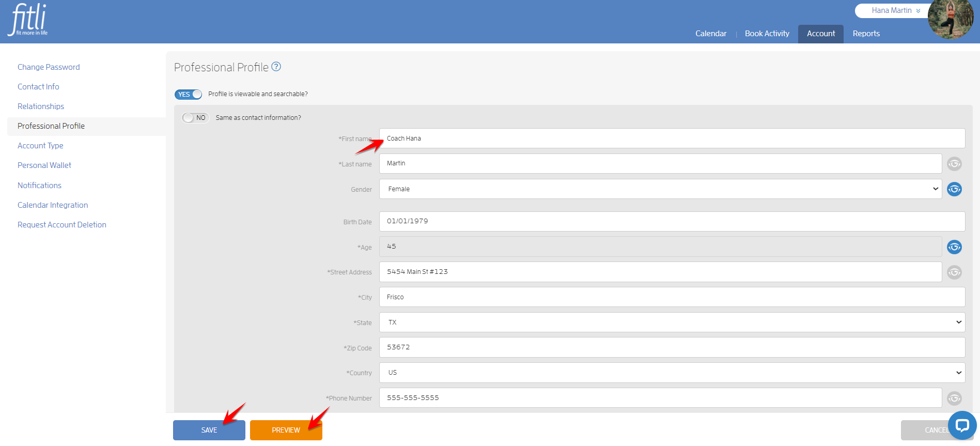The height and width of the screenshot is (446, 980).
Task: Open Calendar Integration page
Action: pos(53,205)
